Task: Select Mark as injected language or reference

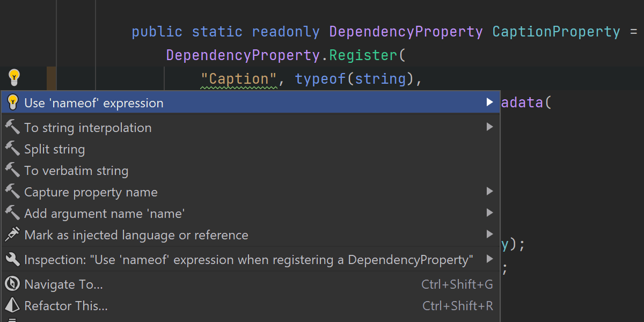Action: point(136,235)
